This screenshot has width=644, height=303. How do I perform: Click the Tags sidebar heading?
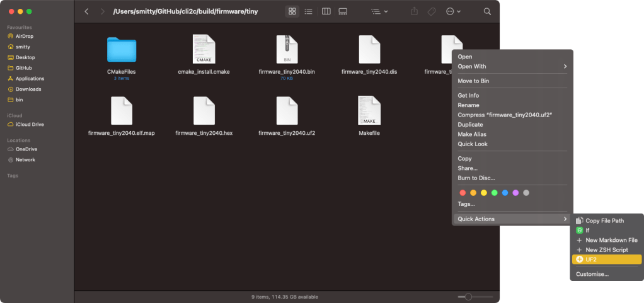(13, 176)
